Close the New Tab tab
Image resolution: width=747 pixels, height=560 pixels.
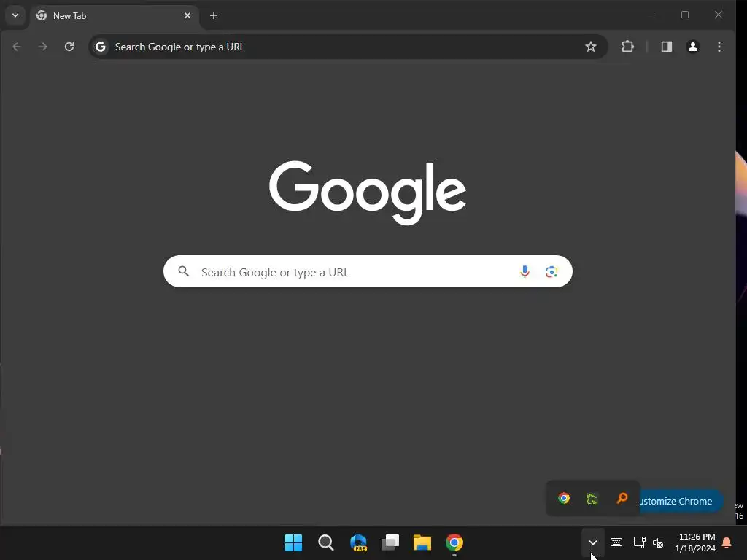tap(187, 16)
